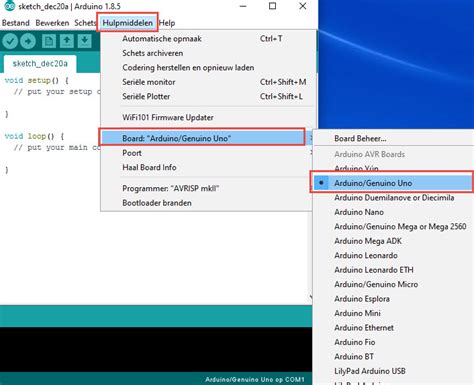
Task: Close the Arduino window
Action: pos(302,6)
